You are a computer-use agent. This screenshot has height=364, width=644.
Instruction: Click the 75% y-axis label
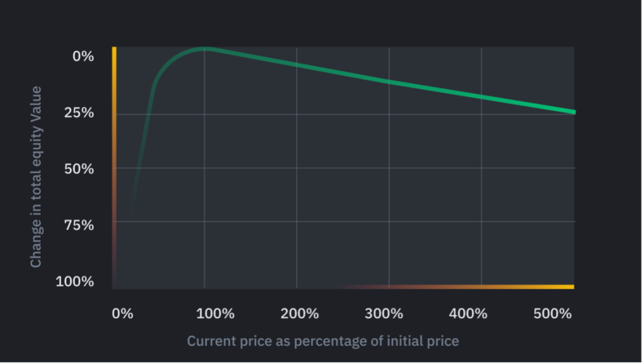coord(79,225)
